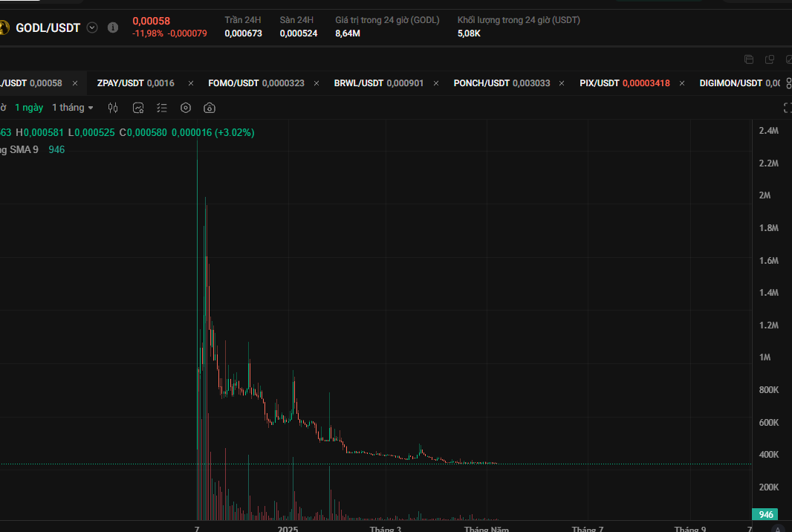Click the stacked windows layout icon

click(x=749, y=59)
